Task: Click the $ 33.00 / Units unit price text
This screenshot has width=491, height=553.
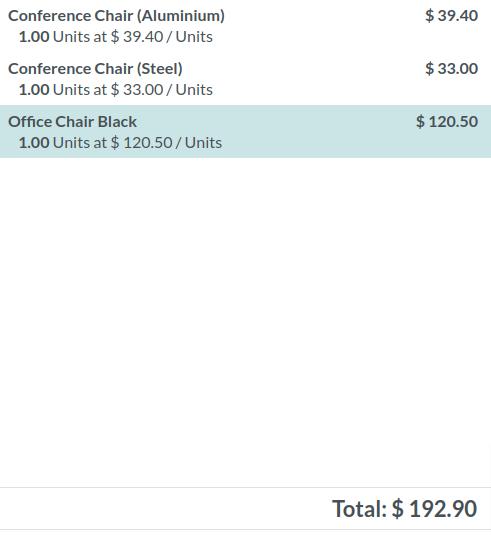Action: (x=162, y=90)
